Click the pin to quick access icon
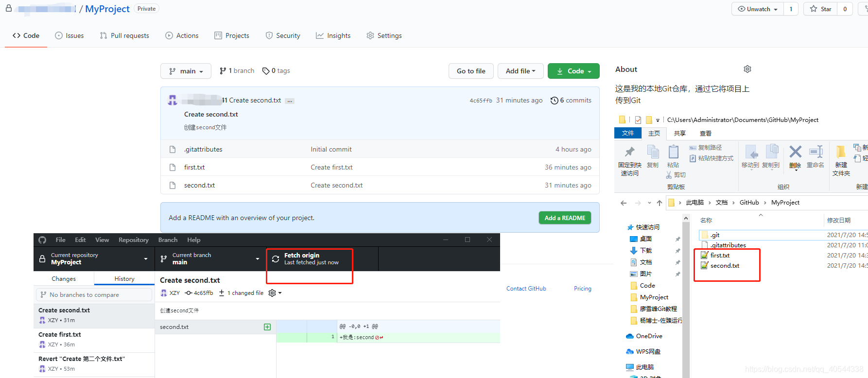This screenshot has width=868, height=378. (x=630, y=152)
